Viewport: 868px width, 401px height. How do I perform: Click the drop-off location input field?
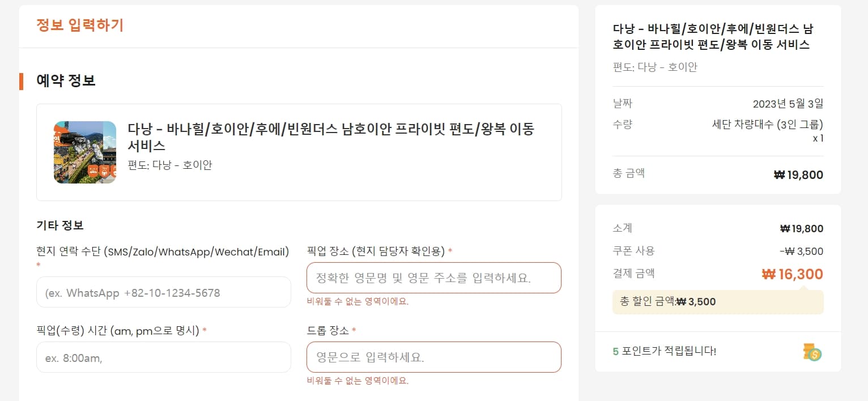[x=433, y=357]
